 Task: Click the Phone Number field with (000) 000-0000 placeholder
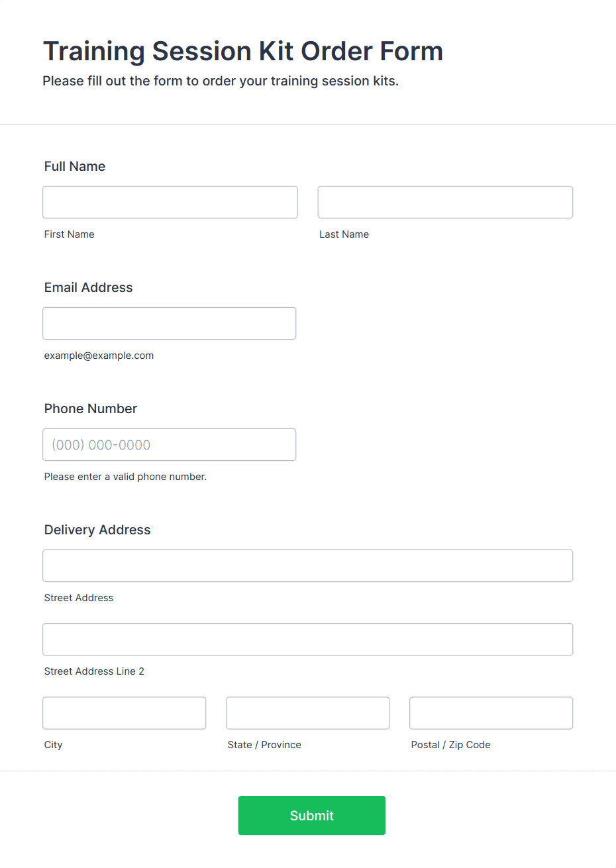170,444
